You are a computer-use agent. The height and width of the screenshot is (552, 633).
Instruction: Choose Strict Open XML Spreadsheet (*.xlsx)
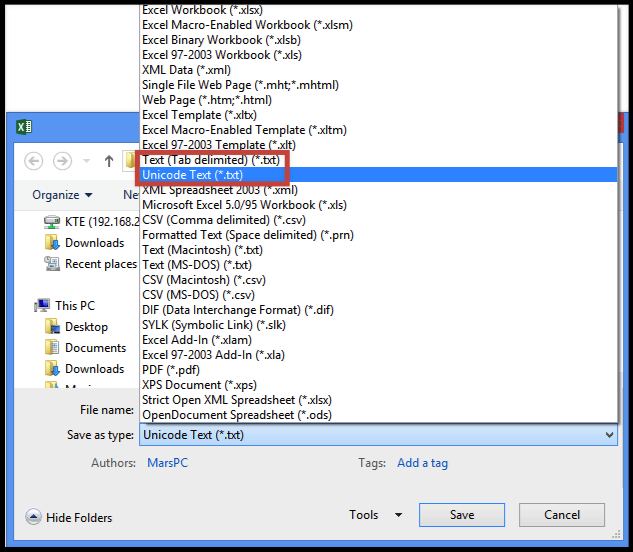coord(379,400)
